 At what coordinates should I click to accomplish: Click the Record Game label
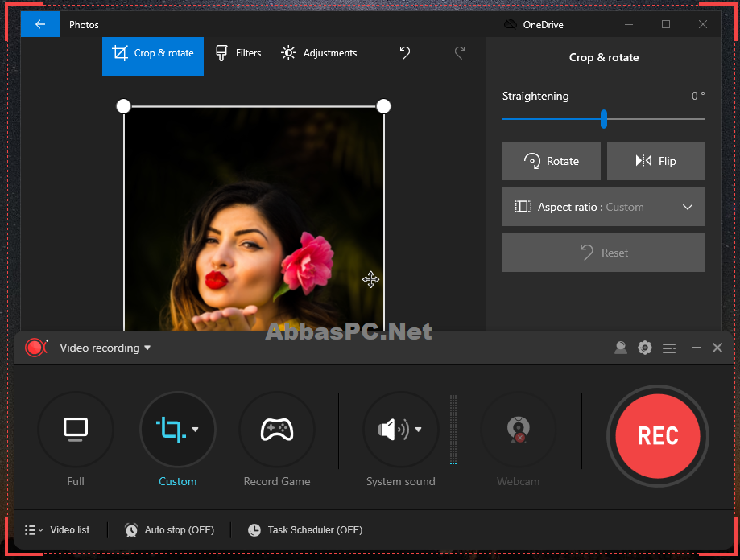277,481
